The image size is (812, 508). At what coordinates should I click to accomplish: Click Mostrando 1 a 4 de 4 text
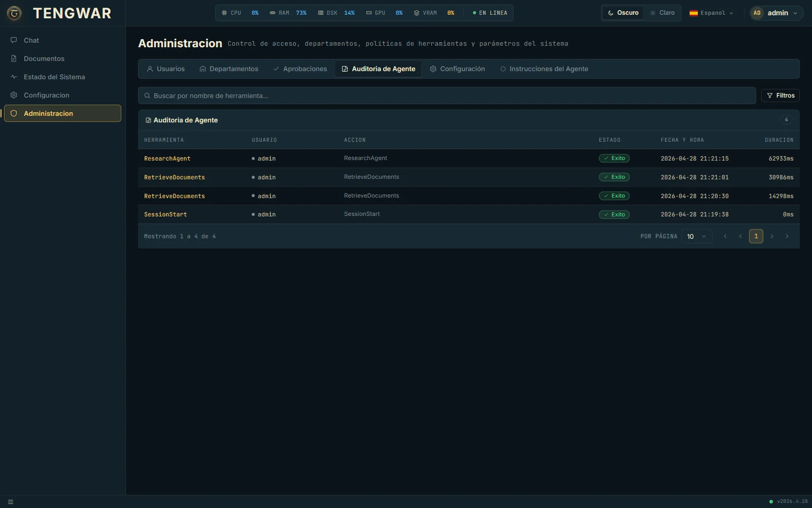180,236
